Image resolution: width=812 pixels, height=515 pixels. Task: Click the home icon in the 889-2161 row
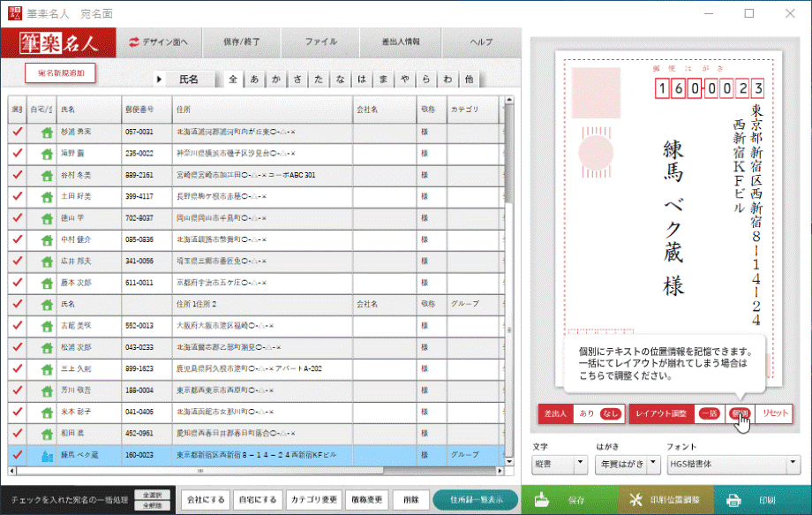47,176
